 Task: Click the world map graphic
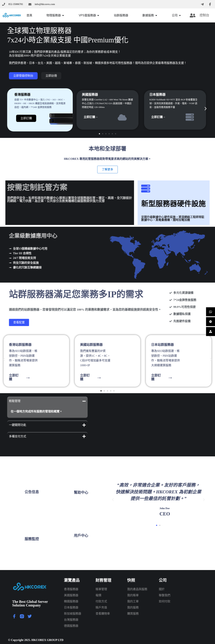(x=158, y=255)
